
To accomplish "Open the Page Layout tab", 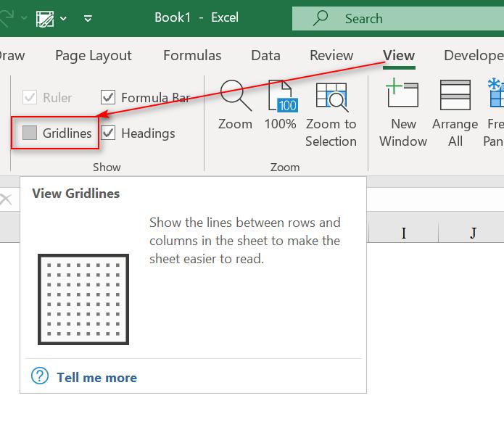I will (x=94, y=56).
